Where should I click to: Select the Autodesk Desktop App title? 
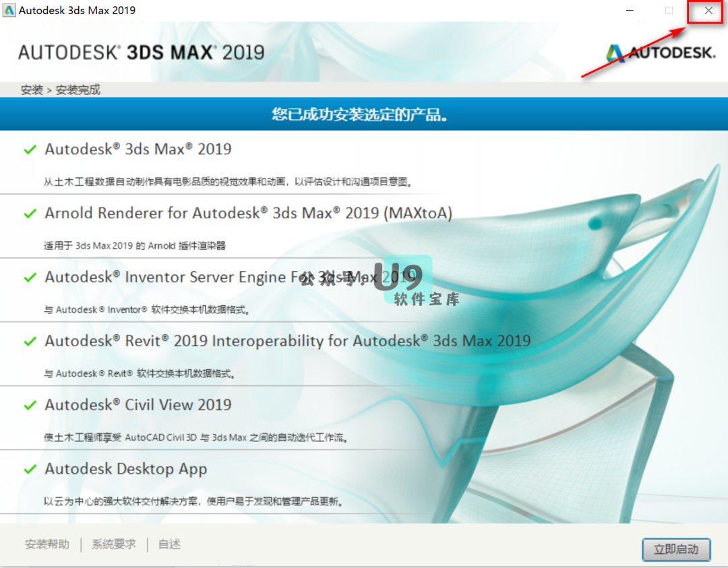[x=126, y=469]
